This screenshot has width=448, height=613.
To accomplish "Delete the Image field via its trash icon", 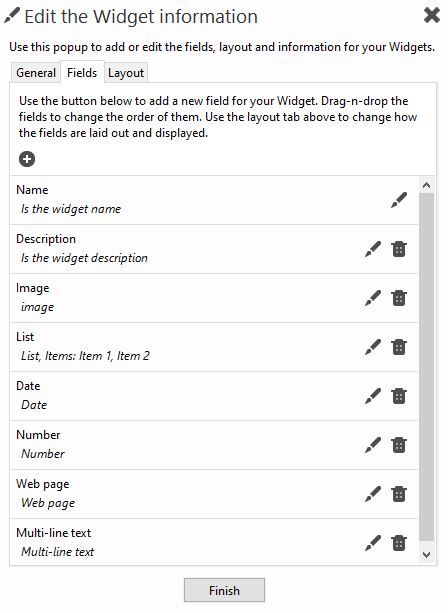I will tap(399, 298).
